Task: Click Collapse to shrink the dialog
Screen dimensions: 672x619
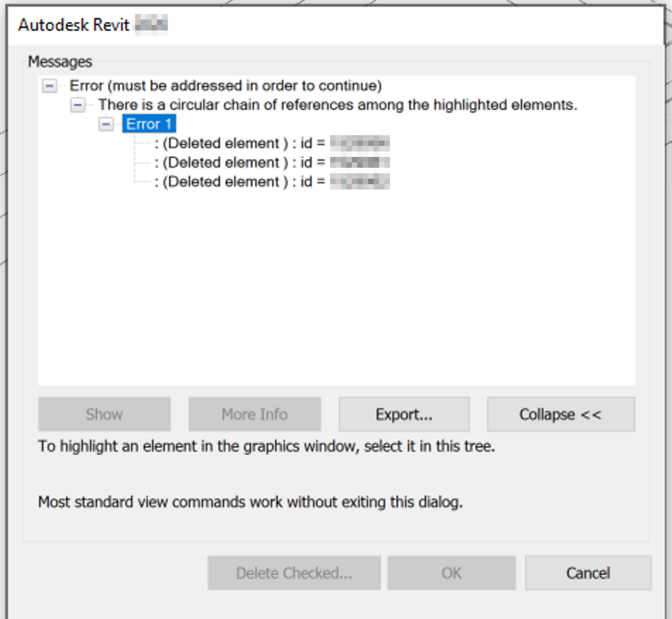Action: [560, 414]
